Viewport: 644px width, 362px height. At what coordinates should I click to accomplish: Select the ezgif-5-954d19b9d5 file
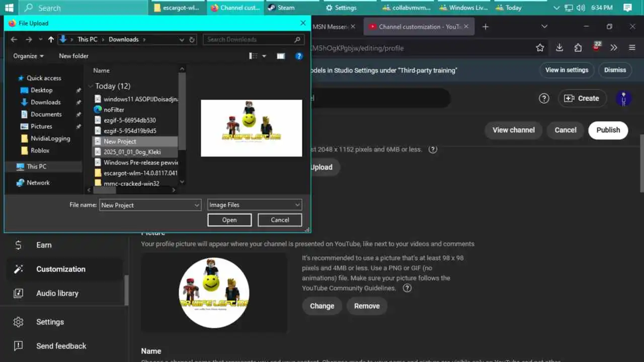130,131
